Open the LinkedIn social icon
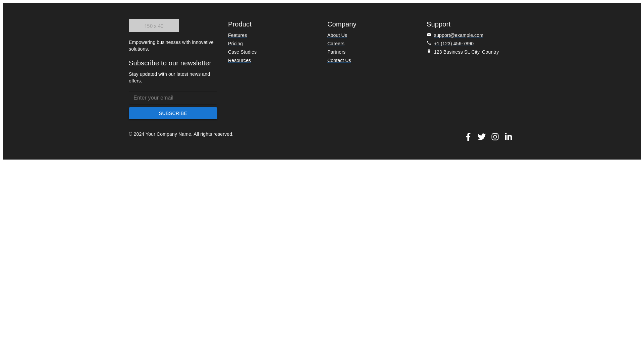This screenshot has width=644, height=362. pyautogui.click(x=508, y=137)
